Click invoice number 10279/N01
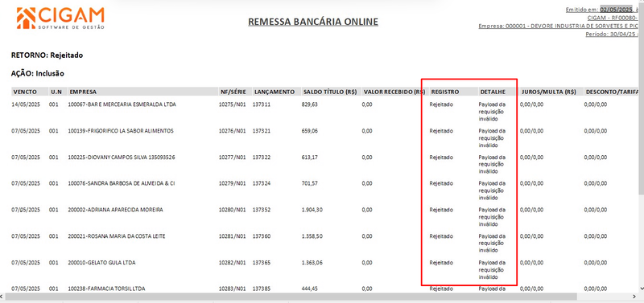This screenshot has width=644, height=303. coord(232,183)
